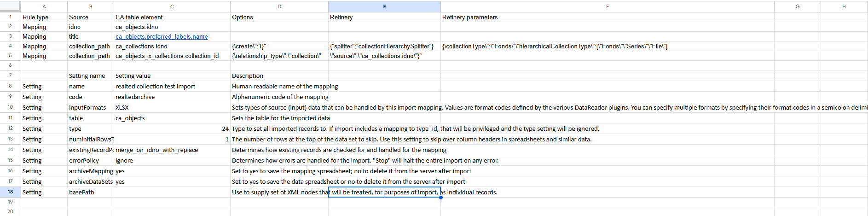Select the 'errorPolicy' setting name cell
Screen dimensions: 868x216
pos(90,161)
